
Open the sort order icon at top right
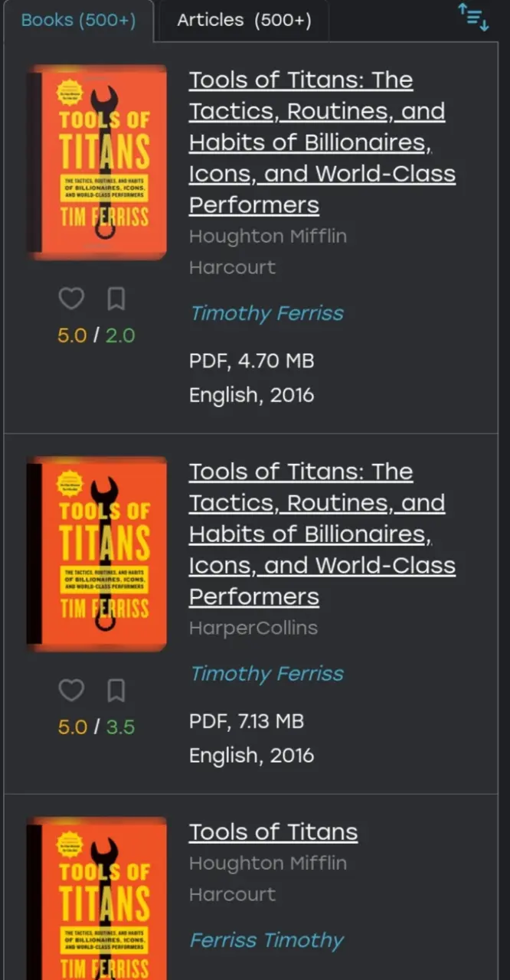click(x=473, y=17)
